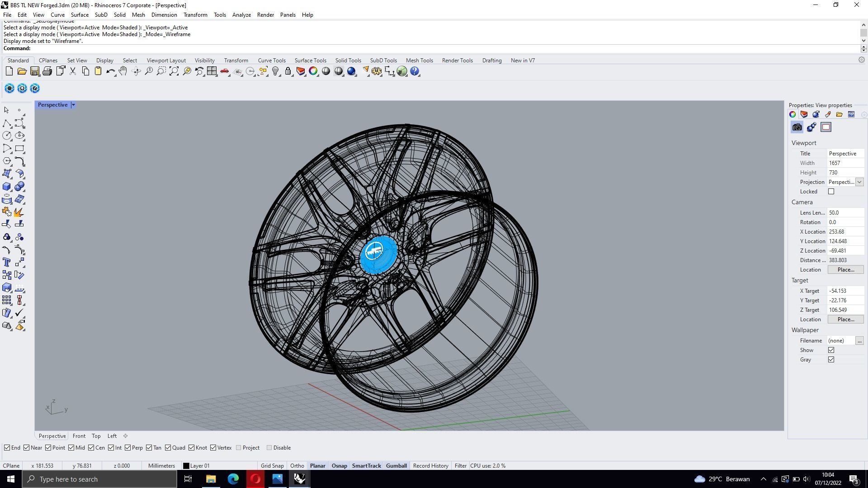The height and width of the screenshot is (488, 868).
Task: Click the Cut scissors icon
Action: tap(73, 71)
